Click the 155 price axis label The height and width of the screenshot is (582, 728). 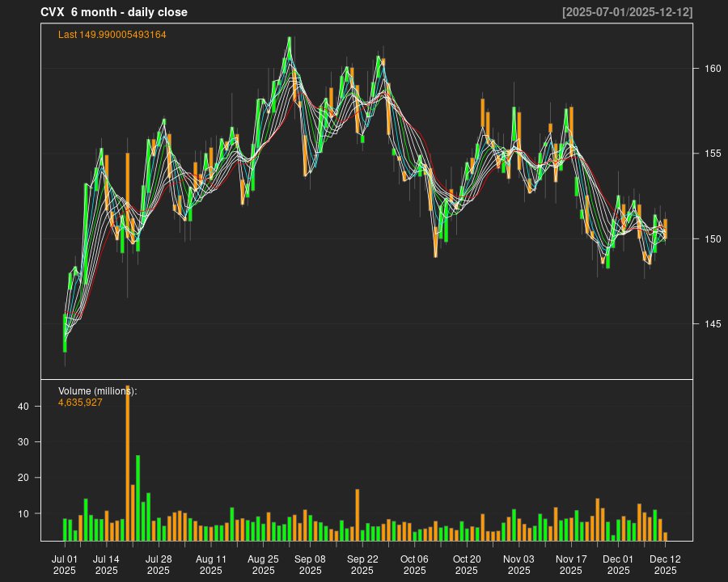click(711, 154)
